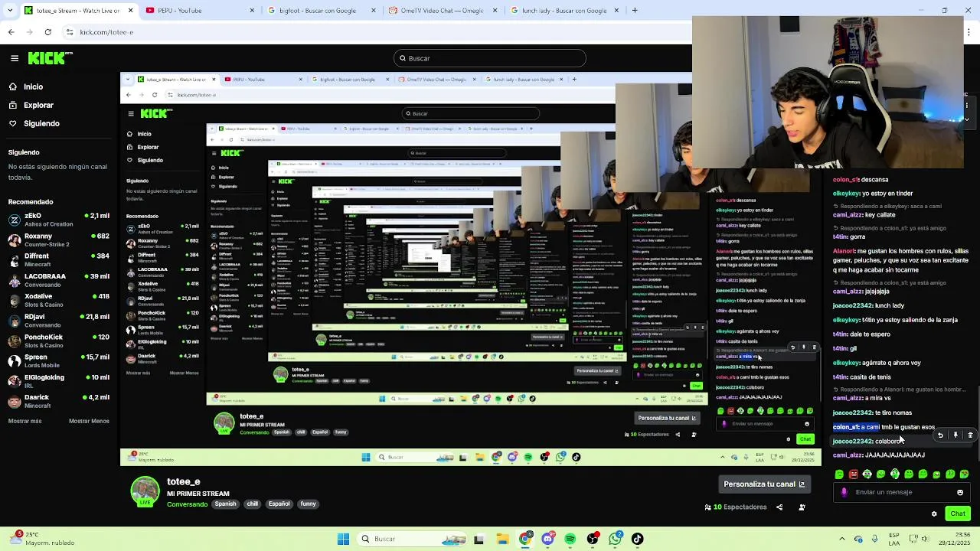
Task: Open WhatsApp from the taskbar
Action: pyautogui.click(x=616, y=539)
